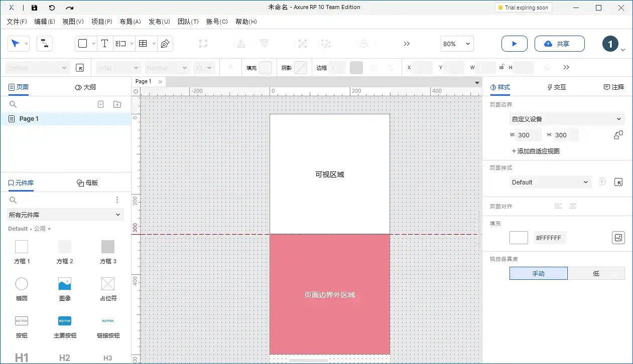Switch between 手动 and 低 visual fidelity
This screenshot has width=633, height=364.
point(596,273)
